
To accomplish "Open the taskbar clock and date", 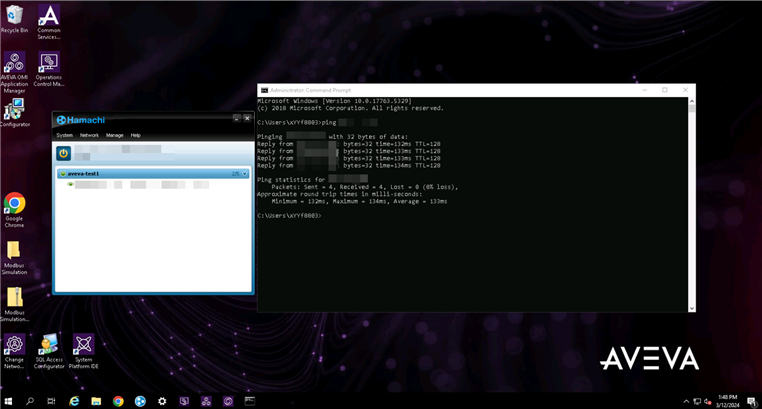I will point(727,401).
